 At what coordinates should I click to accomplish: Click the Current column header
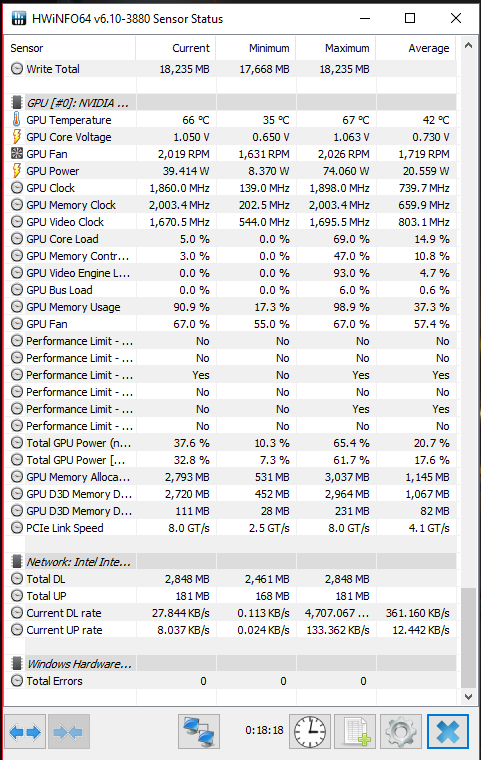[176, 48]
